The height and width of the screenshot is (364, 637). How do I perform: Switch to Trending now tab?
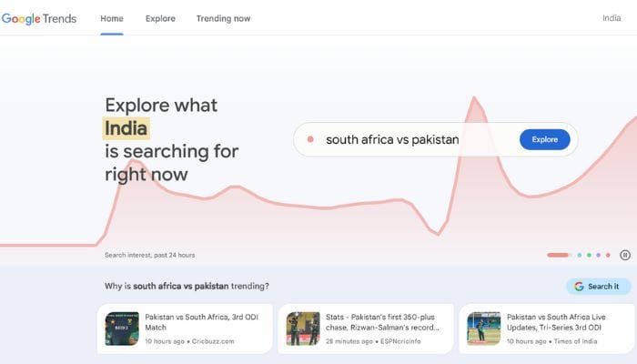[224, 19]
